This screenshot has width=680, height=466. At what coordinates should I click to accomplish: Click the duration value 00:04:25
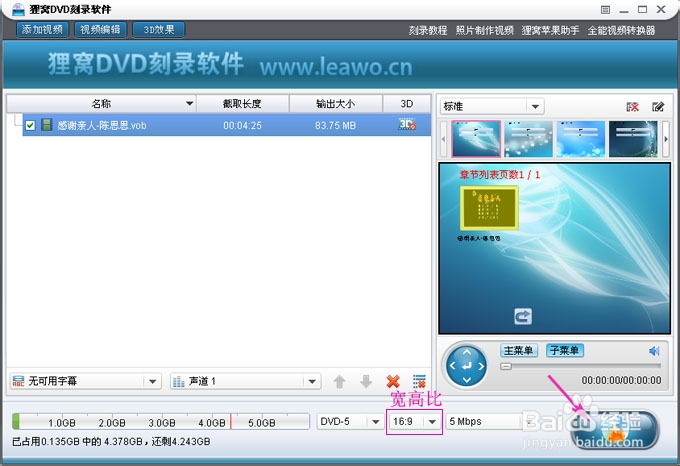242,125
